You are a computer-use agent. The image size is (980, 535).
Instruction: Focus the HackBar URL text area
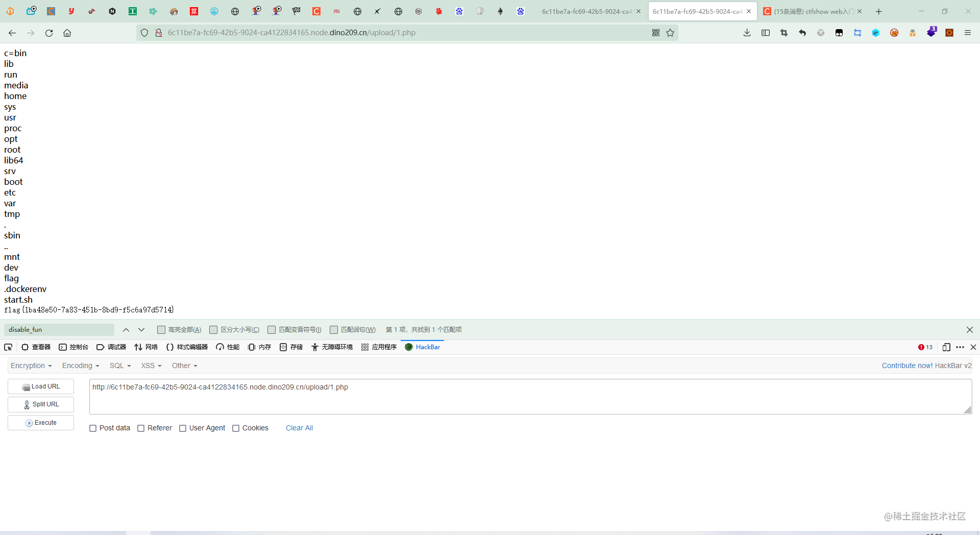[x=530, y=396]
